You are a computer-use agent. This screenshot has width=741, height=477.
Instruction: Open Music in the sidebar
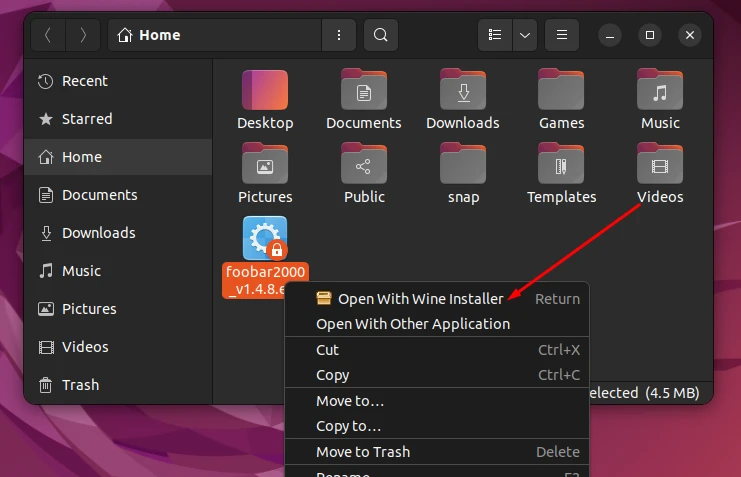[118, 271]
